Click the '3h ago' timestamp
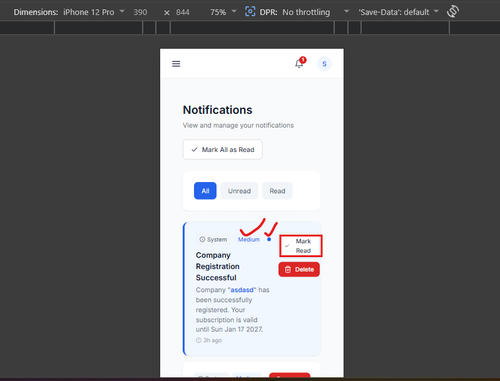500x381 pixels. point(213,340)
